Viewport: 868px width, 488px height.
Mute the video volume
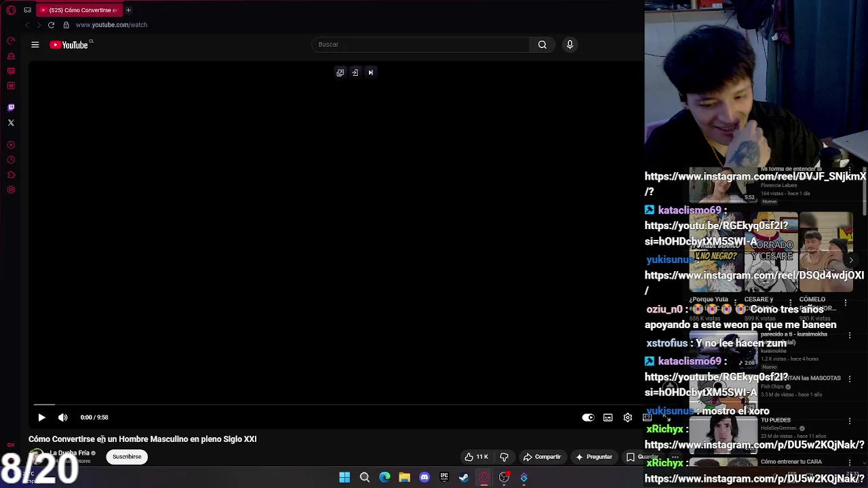[63, 418]
